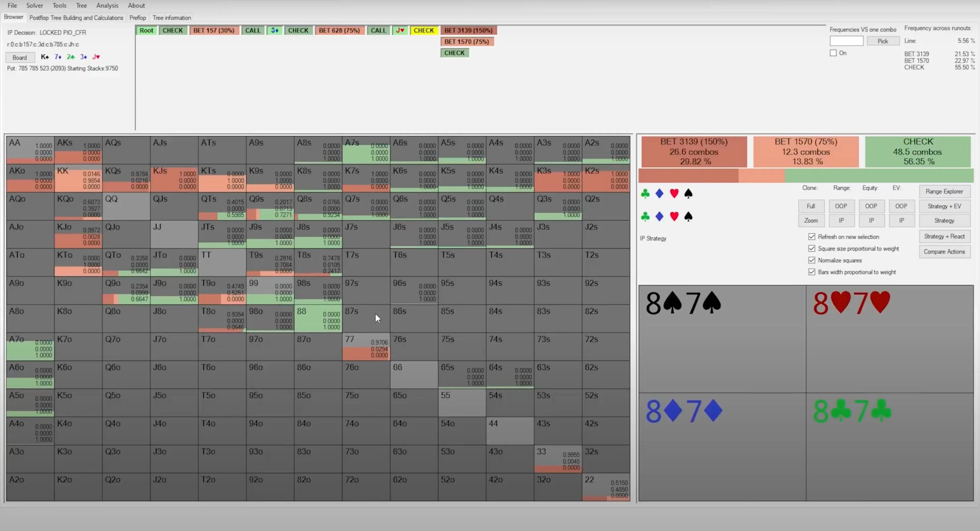
Task: Toggle Normalize squares checkbox
Action: pos(812,260)
